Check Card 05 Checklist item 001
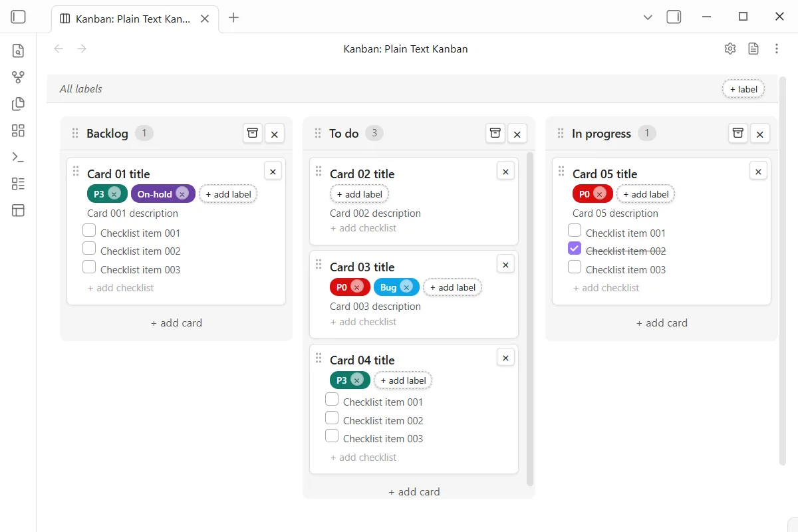The height and width of the screenshot is (532, 798). [x=575, y=231]
